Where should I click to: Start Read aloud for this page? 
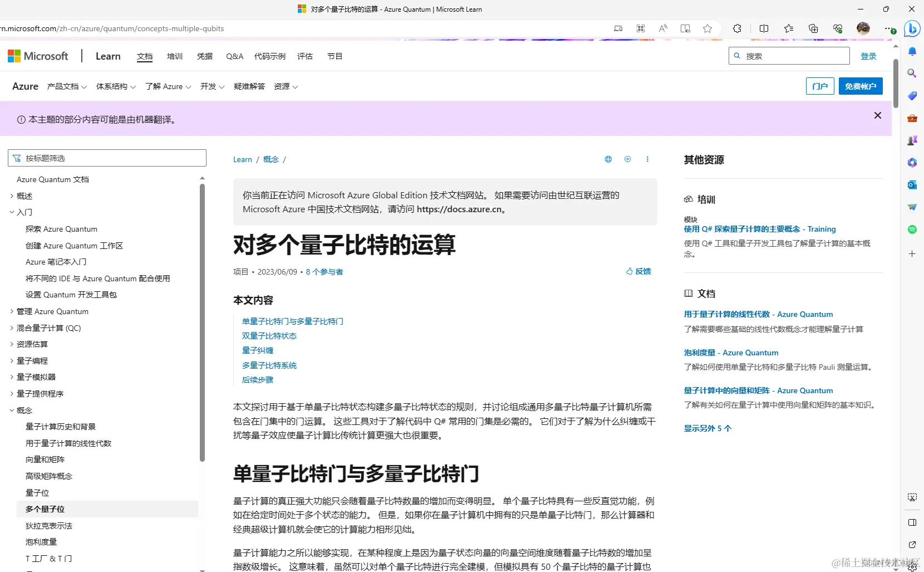point(663,28)
